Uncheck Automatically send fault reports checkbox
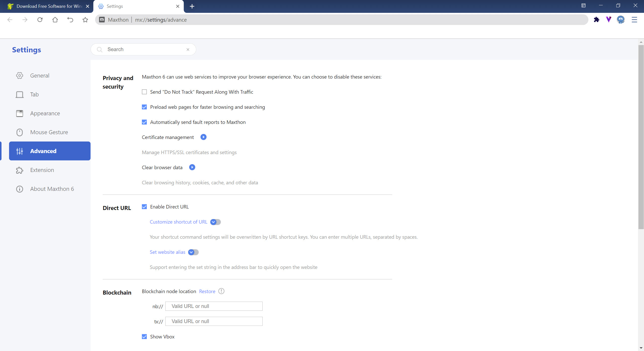Viewport: 644px width, 351px height. 144,122
